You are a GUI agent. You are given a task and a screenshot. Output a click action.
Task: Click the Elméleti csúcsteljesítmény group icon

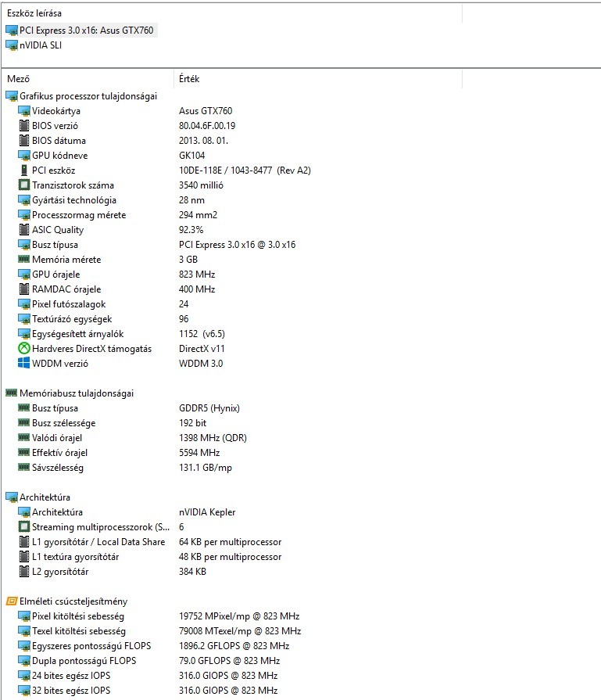(12, 601)
